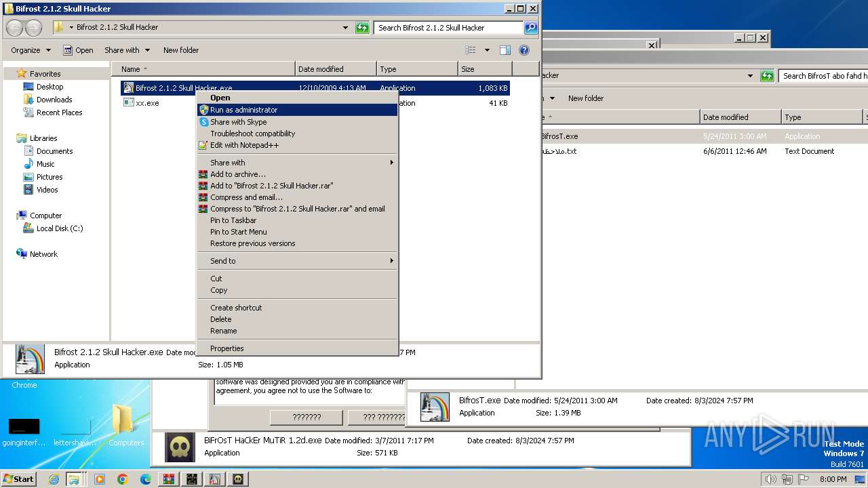Open Recent Places in sidebar

tap(60, 113)
